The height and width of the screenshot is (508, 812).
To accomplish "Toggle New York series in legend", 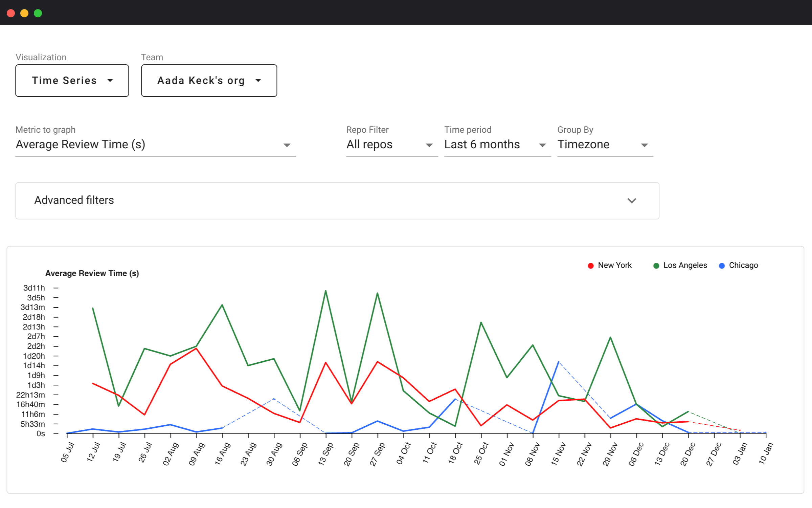I will pos(614,265).
